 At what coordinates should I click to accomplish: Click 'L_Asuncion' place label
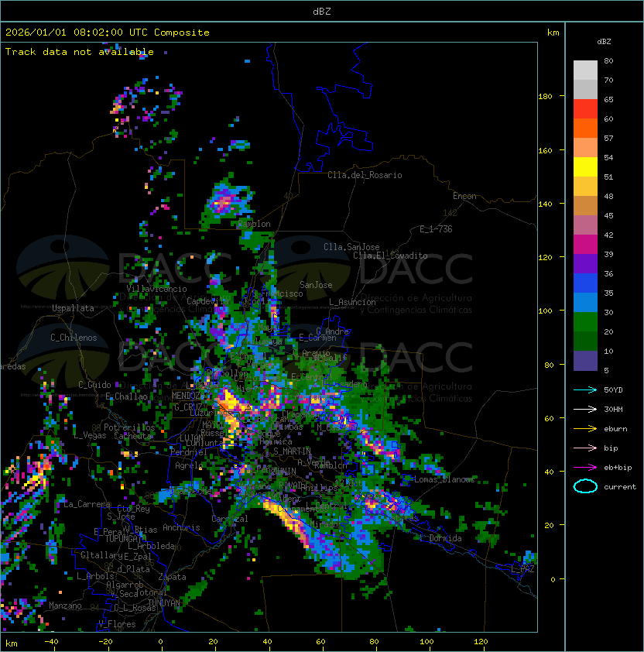pos(352,302)
